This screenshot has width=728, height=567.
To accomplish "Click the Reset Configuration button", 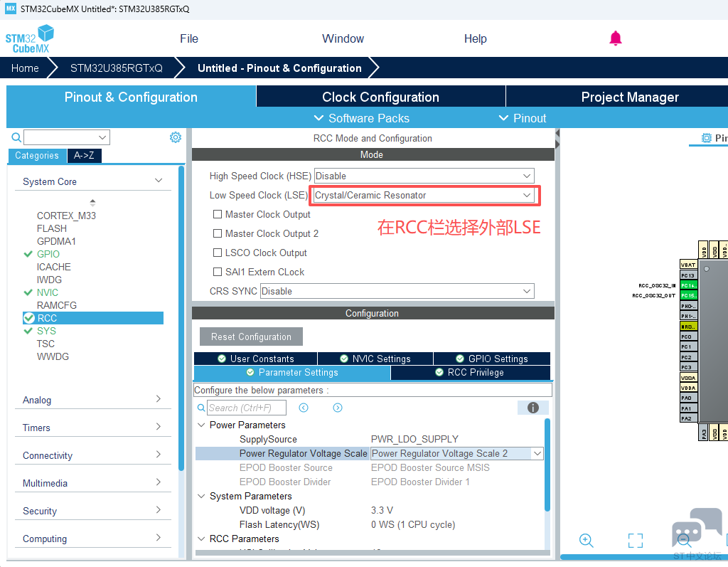I will tap(251, 337).
